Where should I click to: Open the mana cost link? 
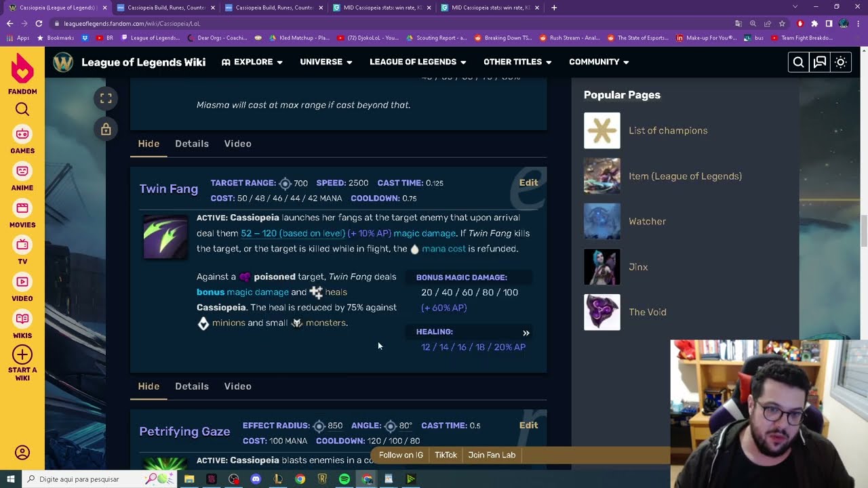443,249
